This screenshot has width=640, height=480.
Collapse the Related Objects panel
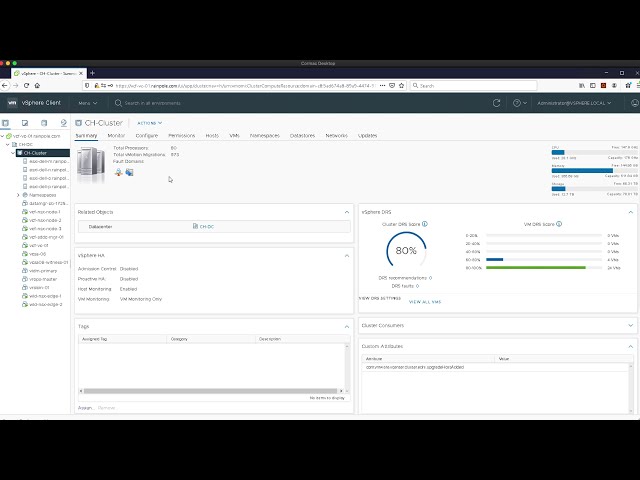(x=347, y=212)
